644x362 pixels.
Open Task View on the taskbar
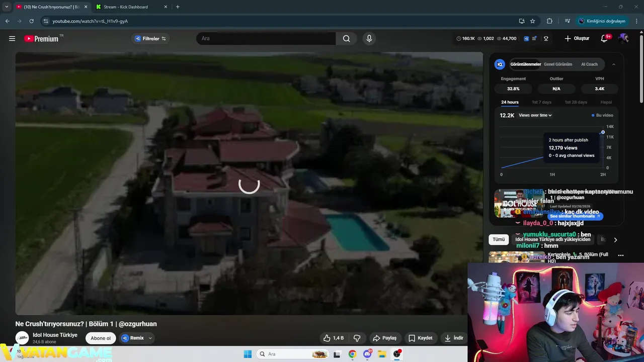337,354
